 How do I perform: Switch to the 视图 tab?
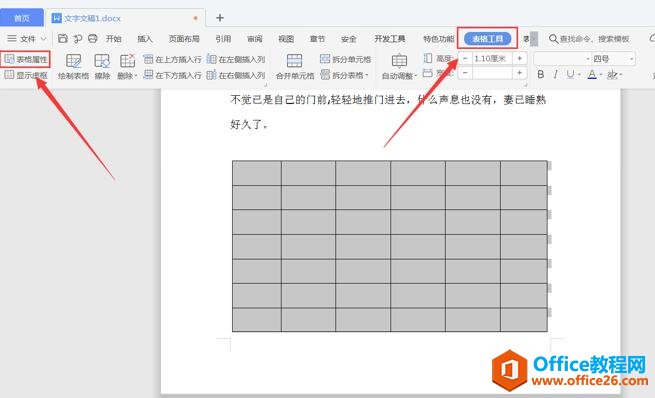point(286,39)
